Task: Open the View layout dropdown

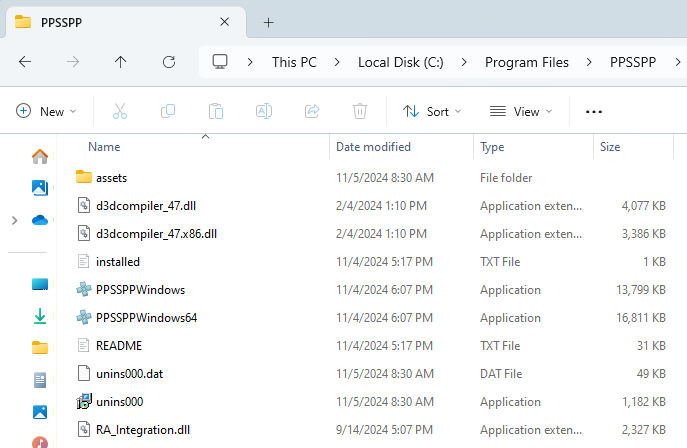Action: pyautogui.click(x=521, y=111)
